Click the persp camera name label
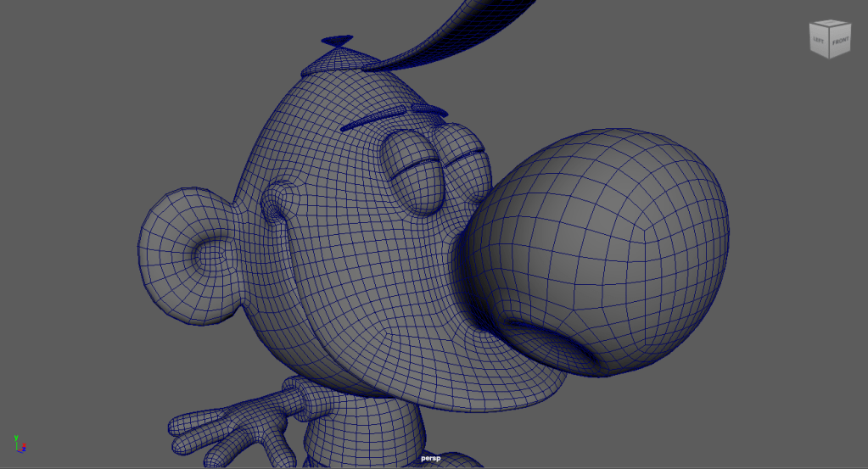 [432, 459]
